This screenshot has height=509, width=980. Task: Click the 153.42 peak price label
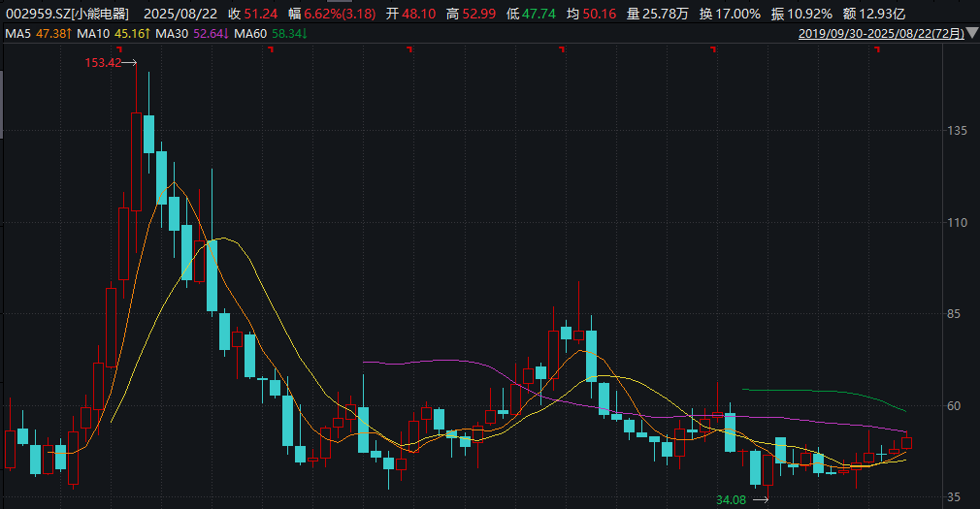tap(103, 64)
